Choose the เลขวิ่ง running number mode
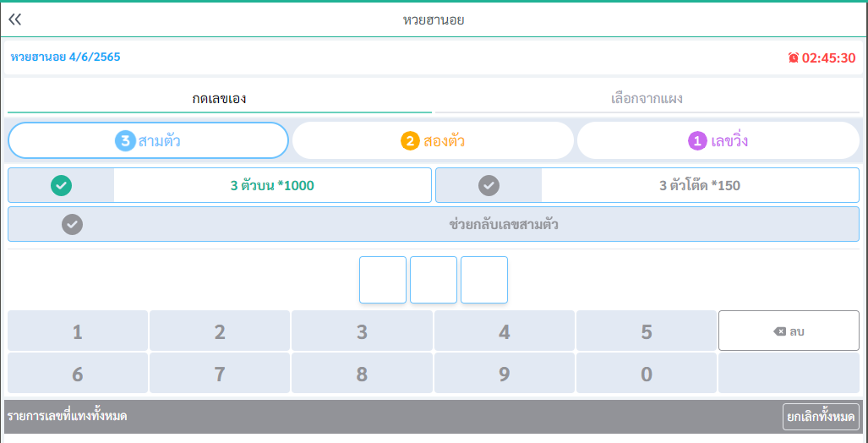The width and height of the screenshot is (868, 443). point(718,141)
